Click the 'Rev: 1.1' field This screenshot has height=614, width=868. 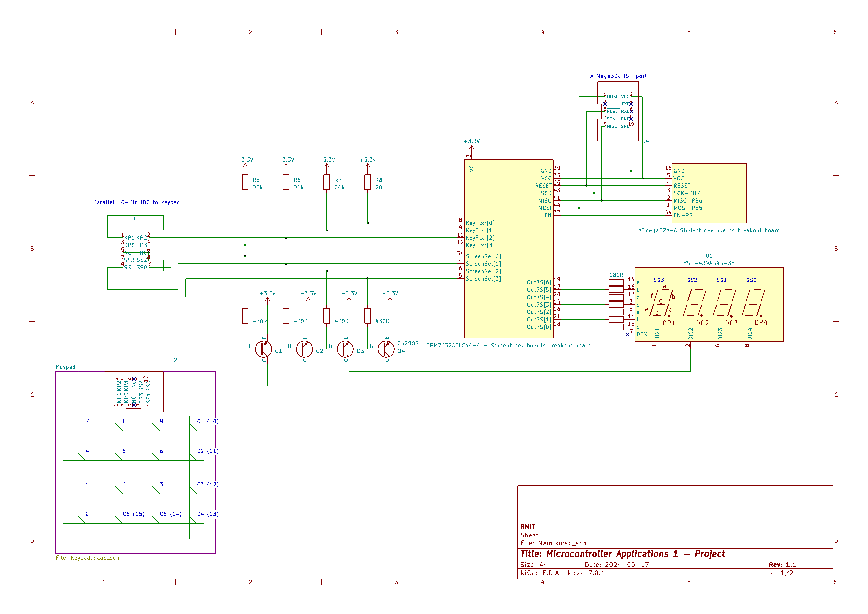(782, 565)
